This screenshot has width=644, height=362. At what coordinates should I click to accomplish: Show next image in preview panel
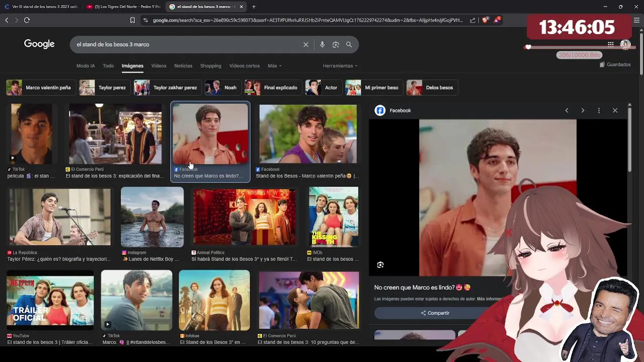(583, 110)
